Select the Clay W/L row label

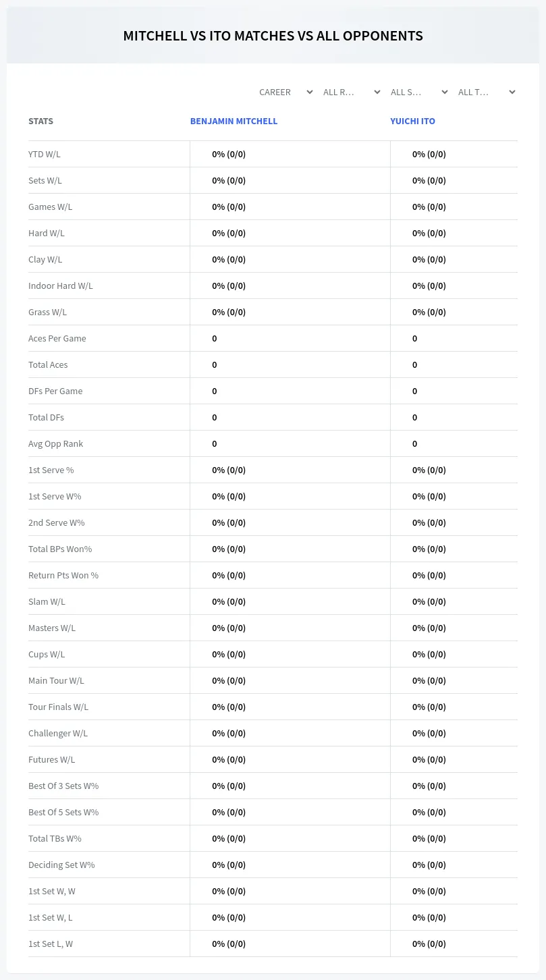click(45, 260)
